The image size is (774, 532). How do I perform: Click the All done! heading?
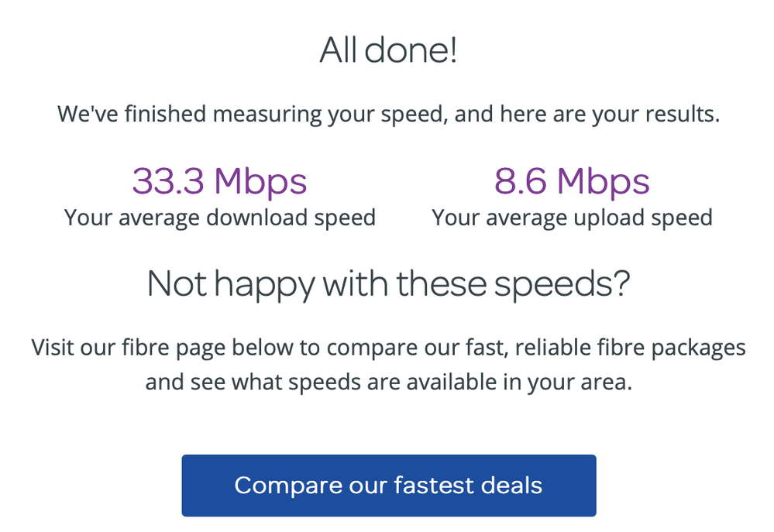coord(388,50)
